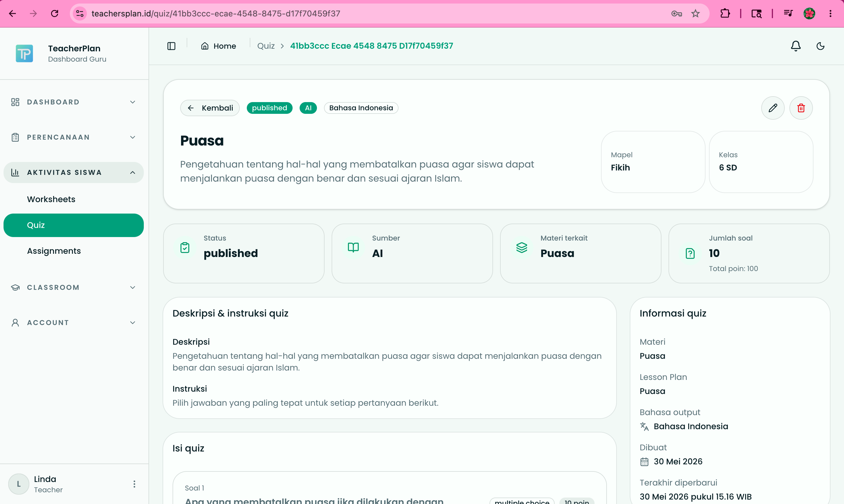Click the red trash delete icon

801,108
